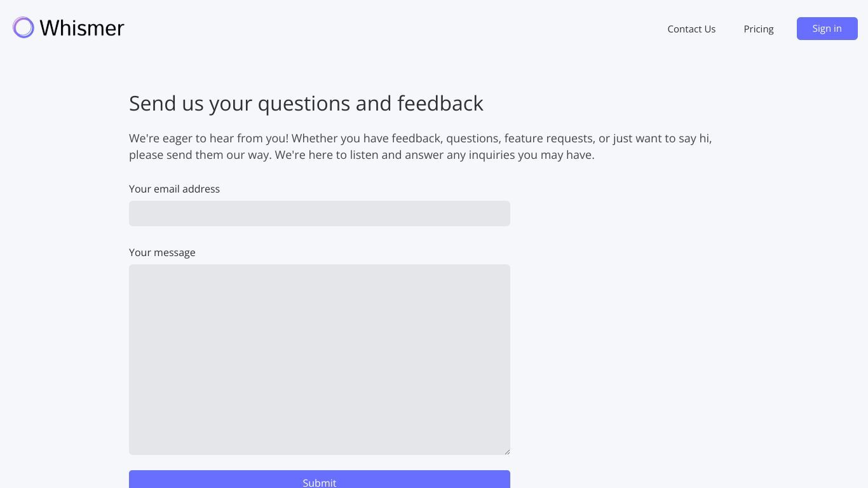Screen dimensions: 868x488
Task: Focus the email address input field
Action: coord(320,213)
